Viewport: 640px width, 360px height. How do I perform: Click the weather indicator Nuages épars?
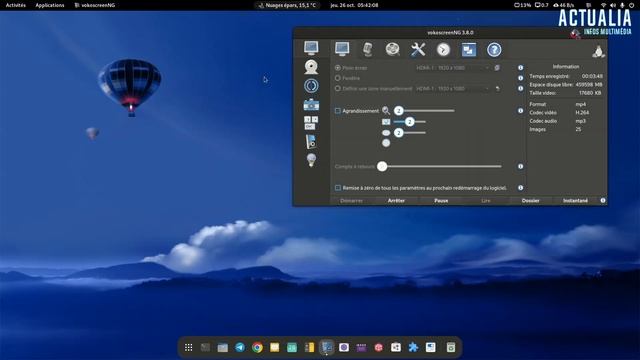[287, 5]
